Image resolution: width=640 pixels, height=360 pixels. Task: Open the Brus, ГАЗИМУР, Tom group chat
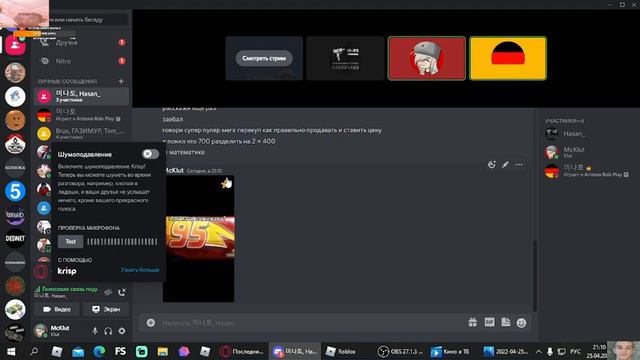point(81,133)
